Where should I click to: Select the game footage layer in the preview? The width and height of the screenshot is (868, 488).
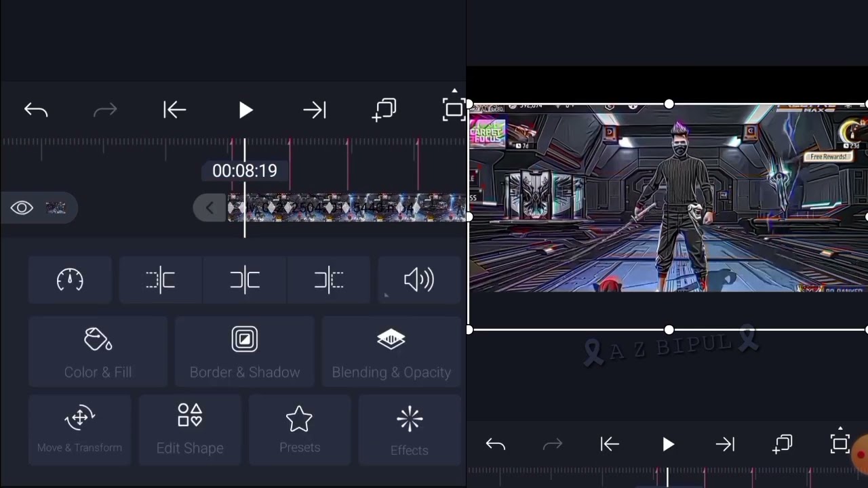[x=668, y=198]
